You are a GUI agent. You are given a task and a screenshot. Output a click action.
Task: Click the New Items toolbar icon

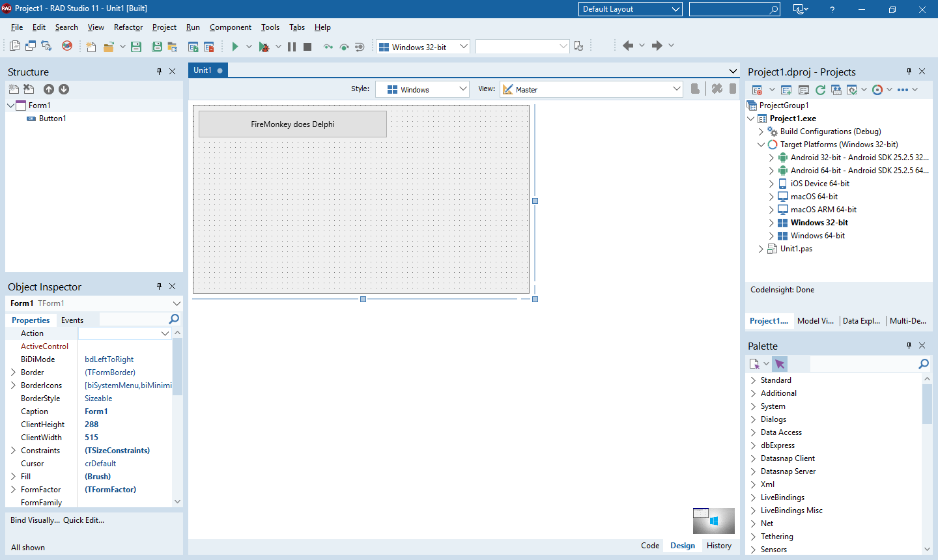(x=91, y=46)
